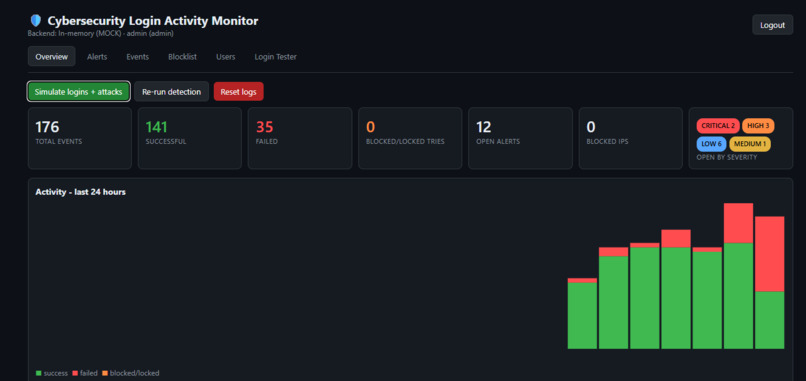Click the HIGH 3 severity badge

click(x=758, y=126)
